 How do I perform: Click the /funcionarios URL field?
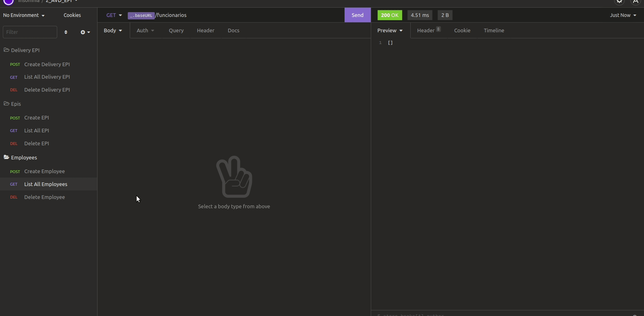pos(171,15)
